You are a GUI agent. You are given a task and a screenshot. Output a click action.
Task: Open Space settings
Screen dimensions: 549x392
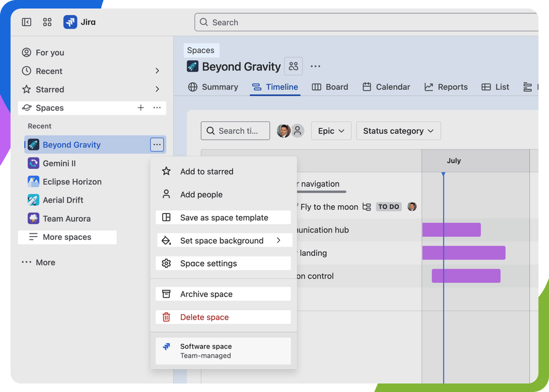coord(223,264)
